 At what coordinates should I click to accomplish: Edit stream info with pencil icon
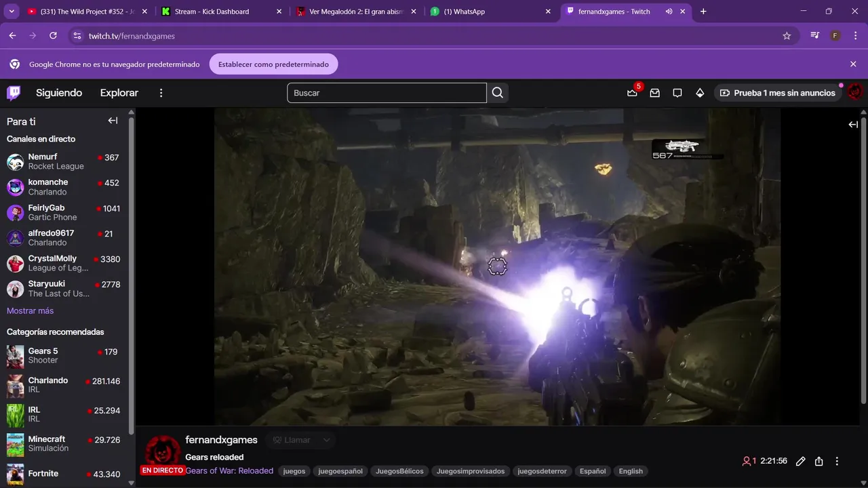[801, 461]
